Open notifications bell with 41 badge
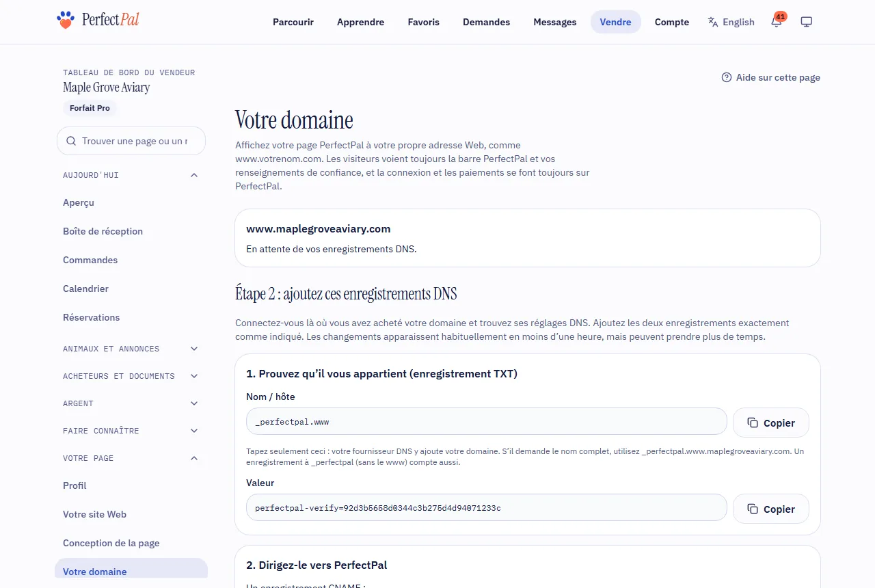This screenshot has width=875, height=588. click(x=777, y=21)
